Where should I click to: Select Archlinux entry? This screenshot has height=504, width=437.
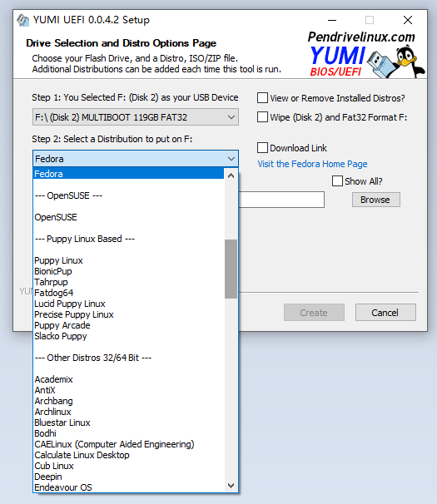coord(128,412)
